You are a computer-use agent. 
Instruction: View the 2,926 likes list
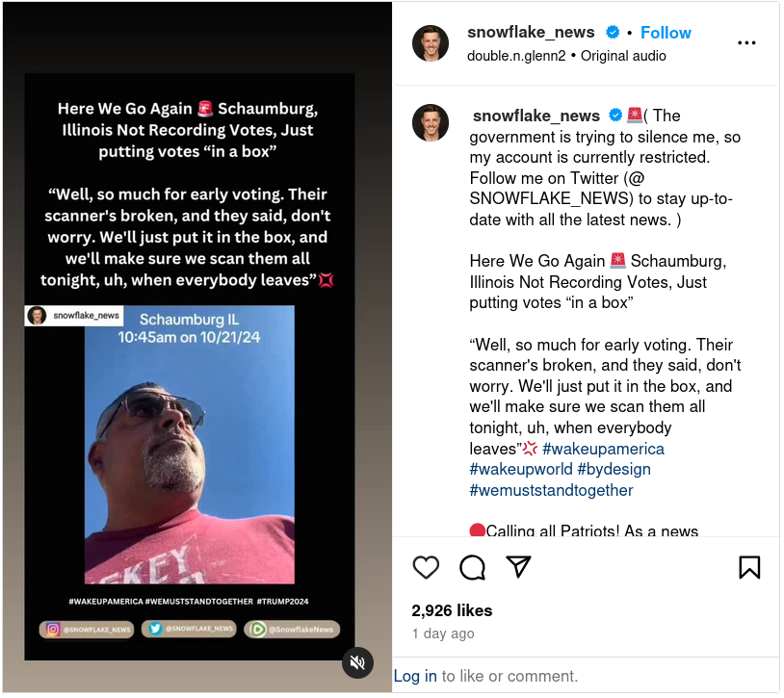[x=453, y=611]
